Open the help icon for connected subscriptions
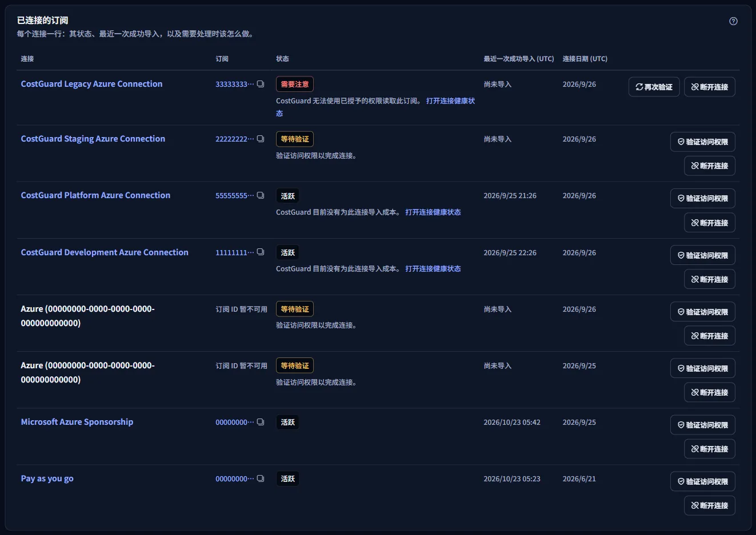The width and height of the screenshot is (756, 535). tap(733, 21)
